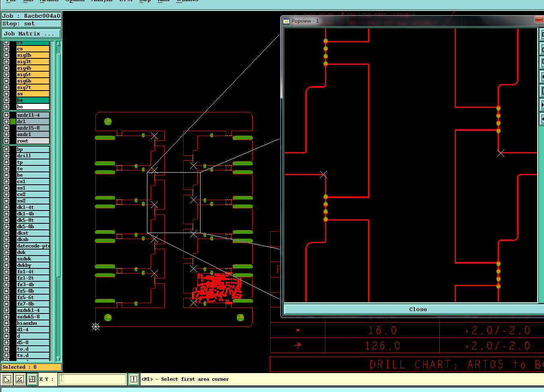Tick the checkbox for layer sig2b
Image resolution: width=544 pixels, height=392 pixels.
click(x=6, y=55)
